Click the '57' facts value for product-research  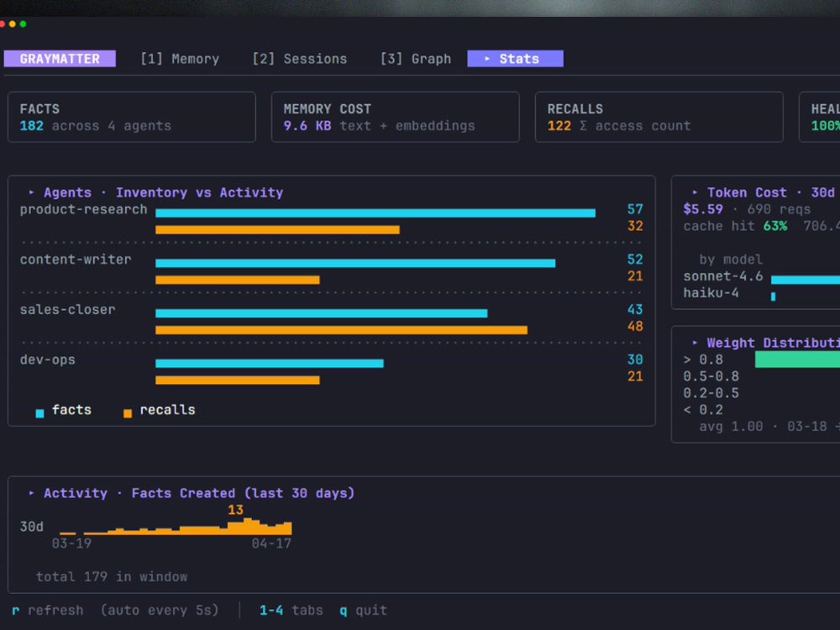(635, 209)
